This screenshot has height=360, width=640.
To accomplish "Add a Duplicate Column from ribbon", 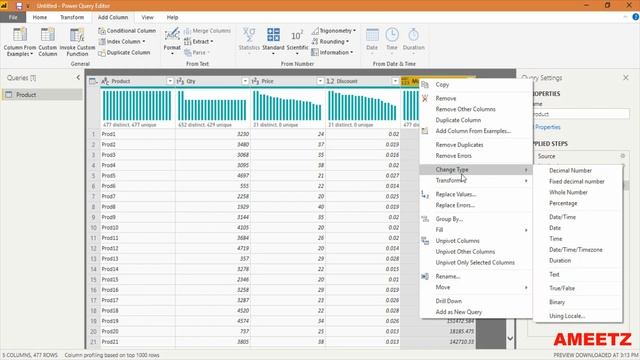I will [124, 53].
